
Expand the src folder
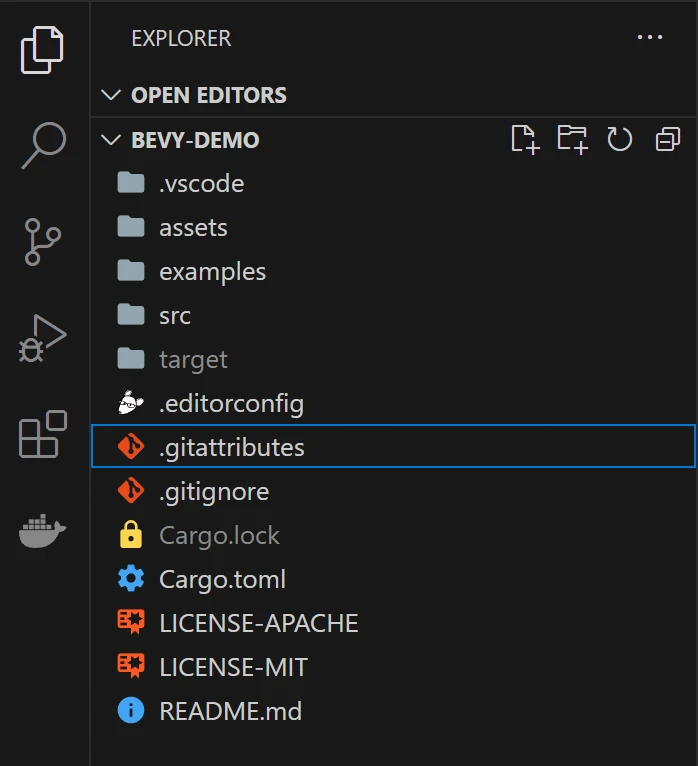[x=174, y=316]
